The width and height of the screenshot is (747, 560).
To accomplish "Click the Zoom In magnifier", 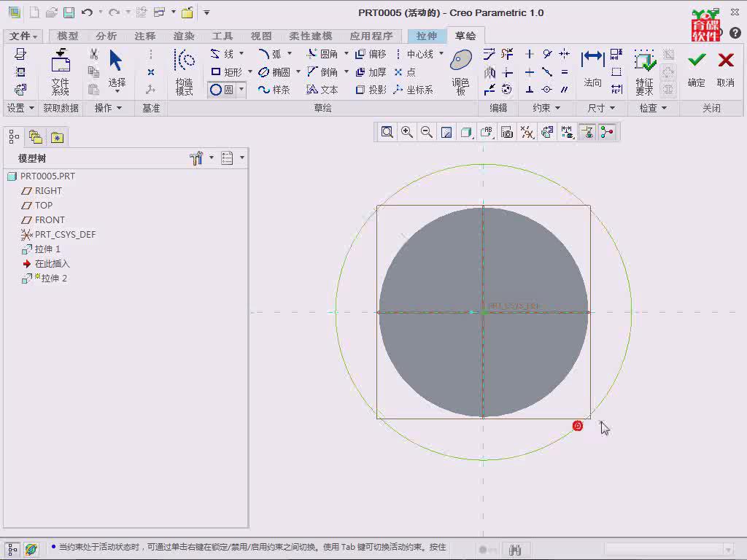I will tap(407, 133).
